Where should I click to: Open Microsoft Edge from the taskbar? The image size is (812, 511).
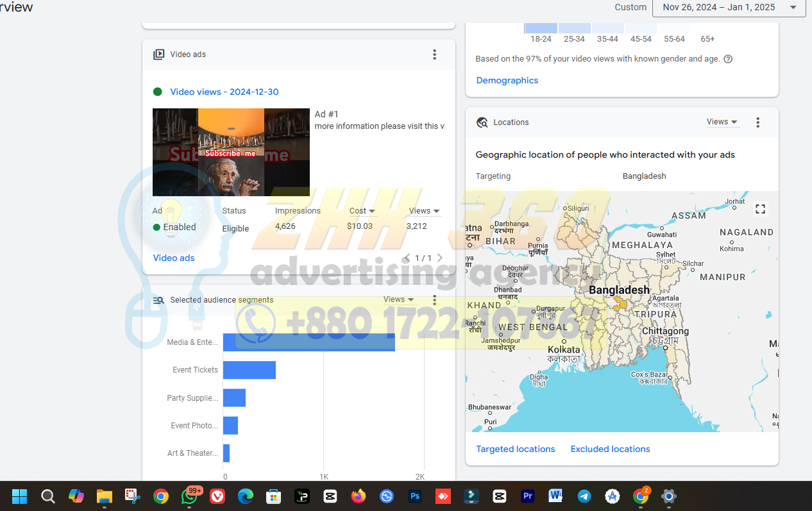pos(246,496)
